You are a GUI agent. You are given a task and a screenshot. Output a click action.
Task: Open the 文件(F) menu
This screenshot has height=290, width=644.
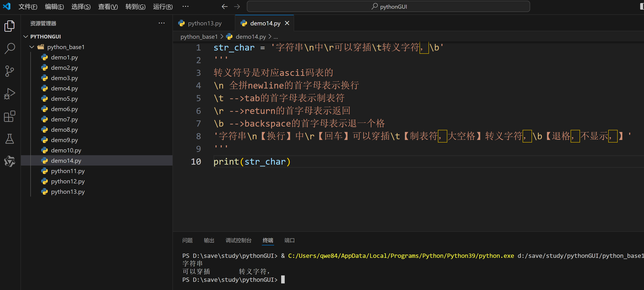click(x=28, y=7)
